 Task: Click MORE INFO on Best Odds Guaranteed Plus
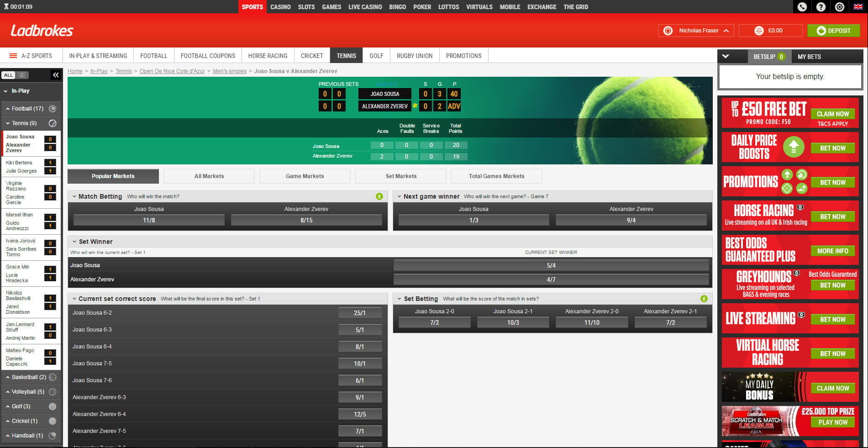pos(833,251)
